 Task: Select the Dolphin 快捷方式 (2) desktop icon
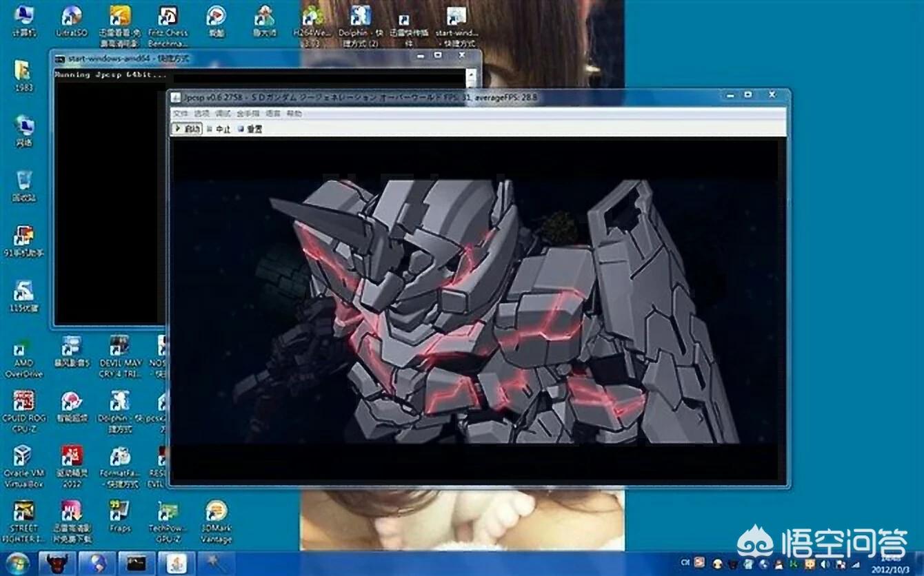click(x=360, y=26)
